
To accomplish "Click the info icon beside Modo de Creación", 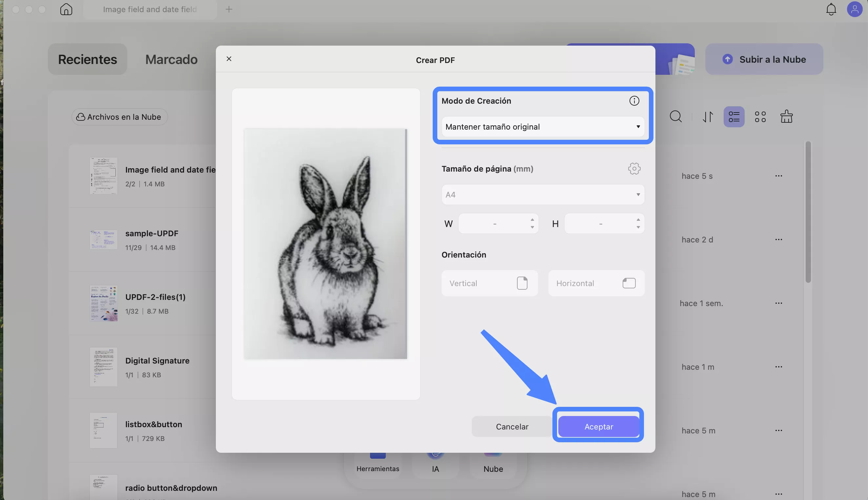I will pyautogui.click(x=634, y=101).
